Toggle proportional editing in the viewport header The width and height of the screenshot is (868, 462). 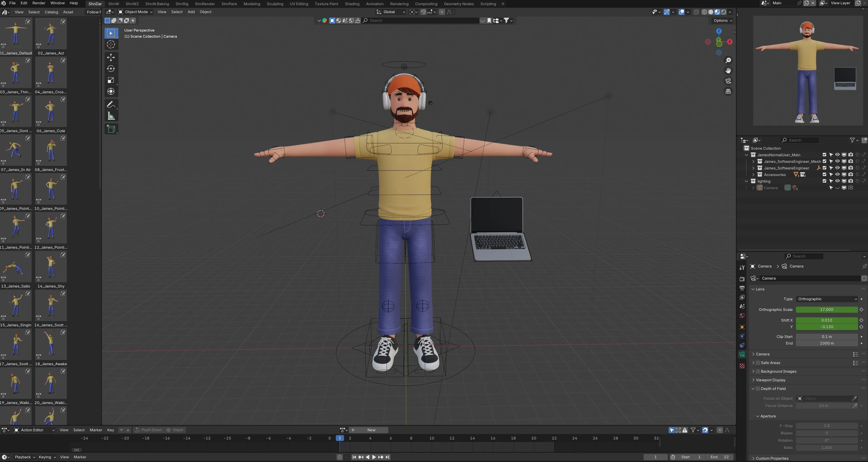(442, 12)
